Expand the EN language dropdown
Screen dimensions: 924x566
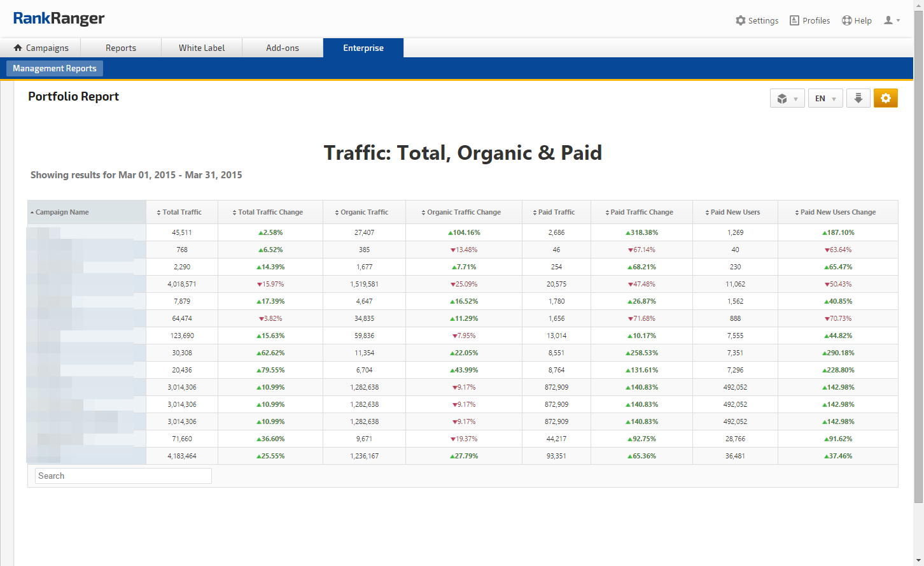pos(825,99)
